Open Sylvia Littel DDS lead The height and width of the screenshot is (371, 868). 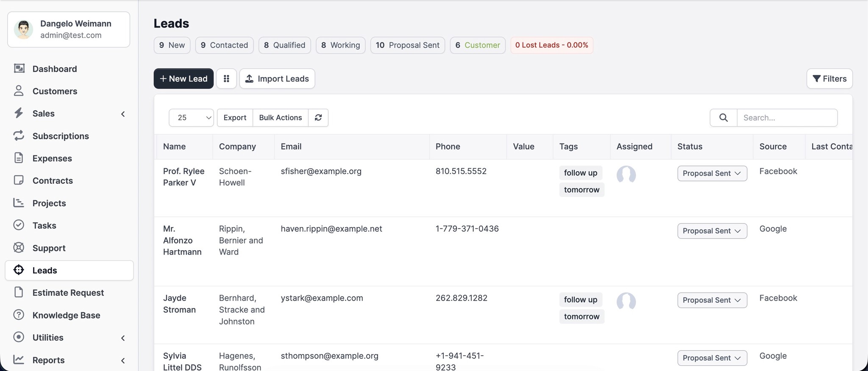coord(182,361)
